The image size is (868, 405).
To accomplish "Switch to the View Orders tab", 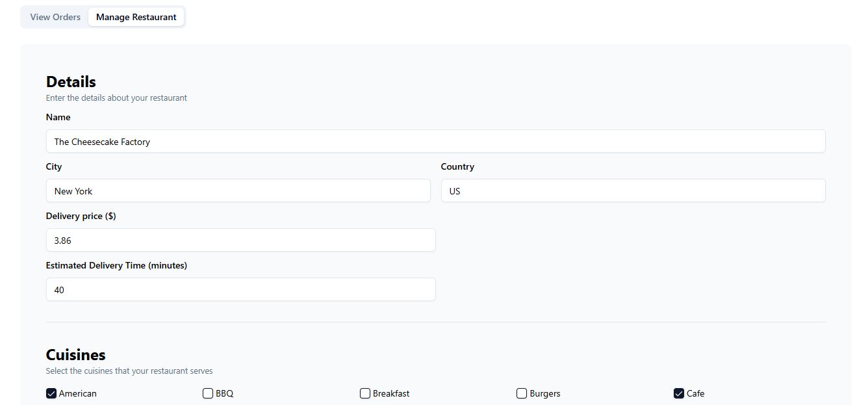I will pyautogui.click(x=55, y=17).
